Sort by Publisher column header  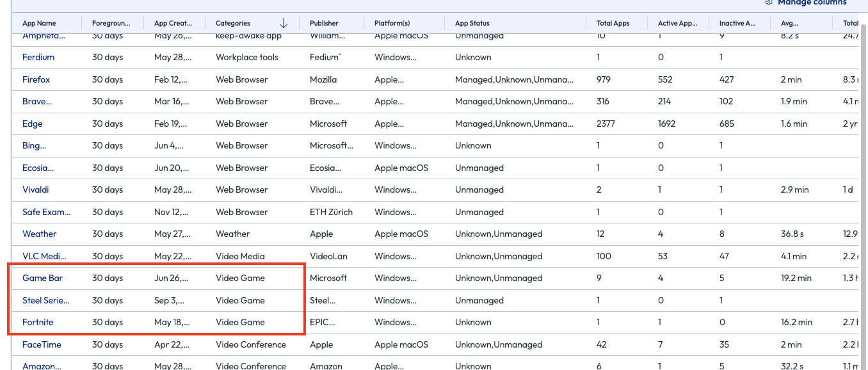pyautogui.click(x=324, y=23)
